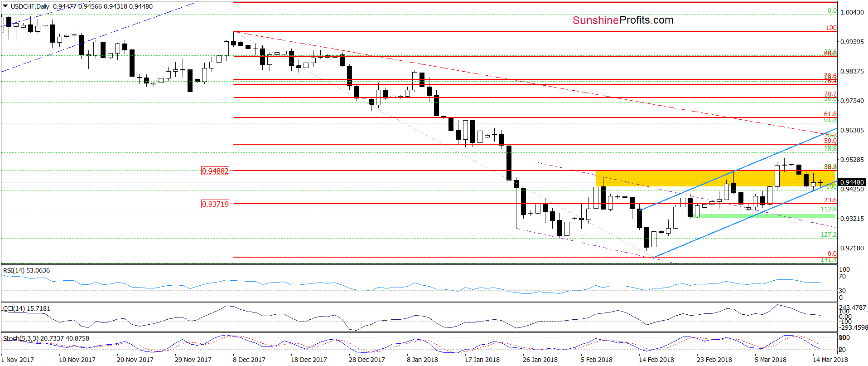The height and width of the screenshot is (366, 868).
Task: Click the 17 Jan 2018 date label
Action: pyautogui.click(x=482, y=360)
